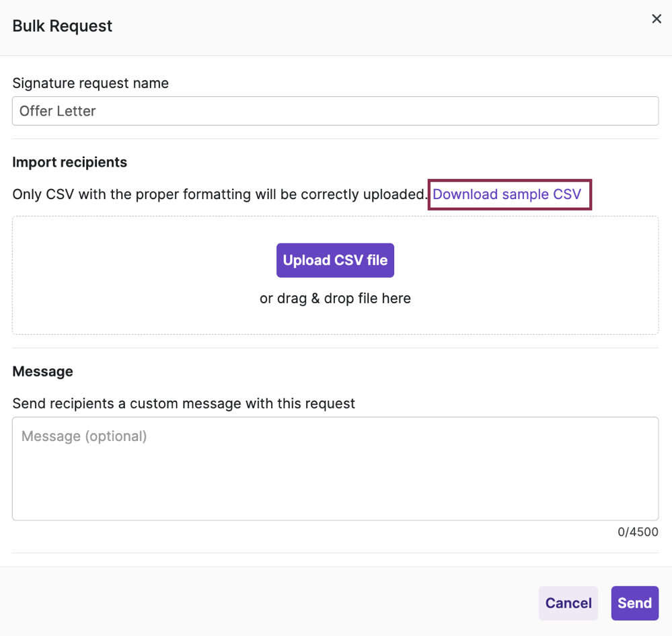Open the Download sample CSV link
672x636 pixels.
click(x=507, y=194)
